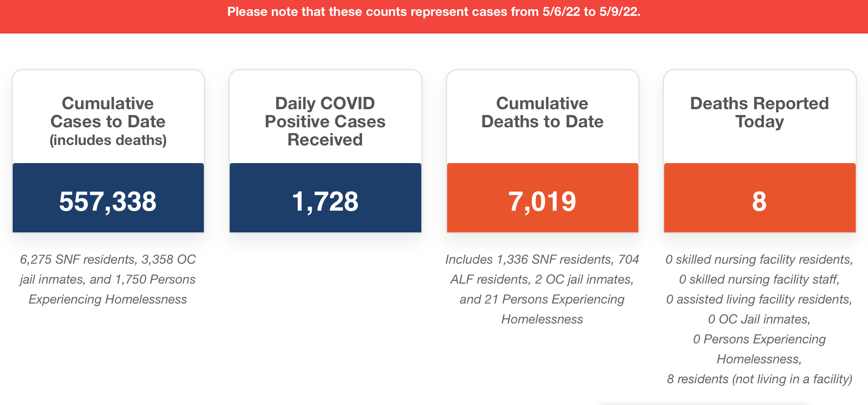Click "0 assisted living facility residents" line
The height and width of the screenshot is (405, 868).
coord(759,299)
